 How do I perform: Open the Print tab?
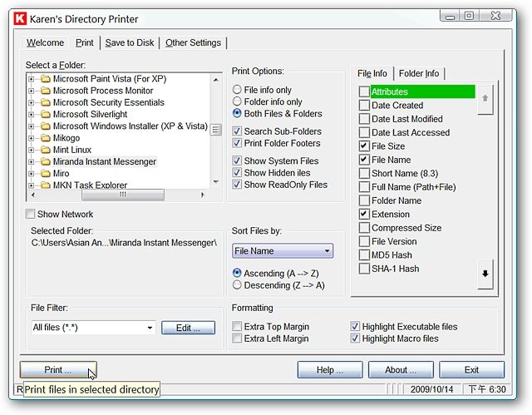(x=84, y=42)
